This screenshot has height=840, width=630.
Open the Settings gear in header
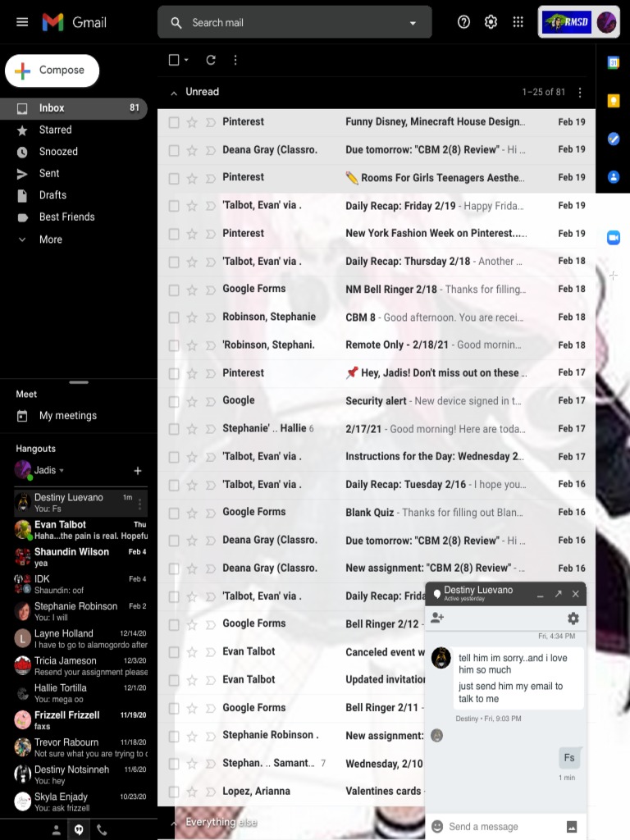tap(491, 22)
